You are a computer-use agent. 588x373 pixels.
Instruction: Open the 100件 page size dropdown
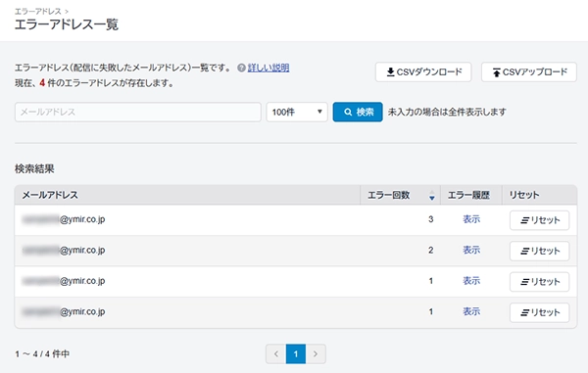pyautogui.click(x=297, y=112)
